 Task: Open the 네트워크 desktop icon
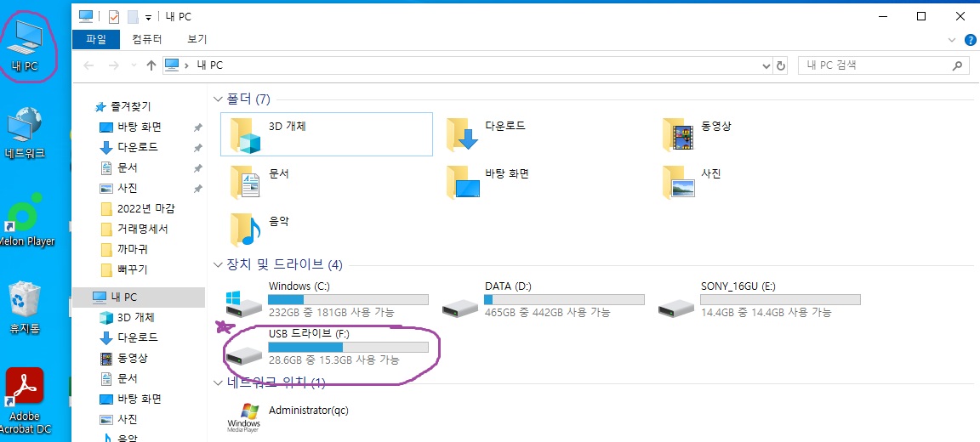pos(25,133)
